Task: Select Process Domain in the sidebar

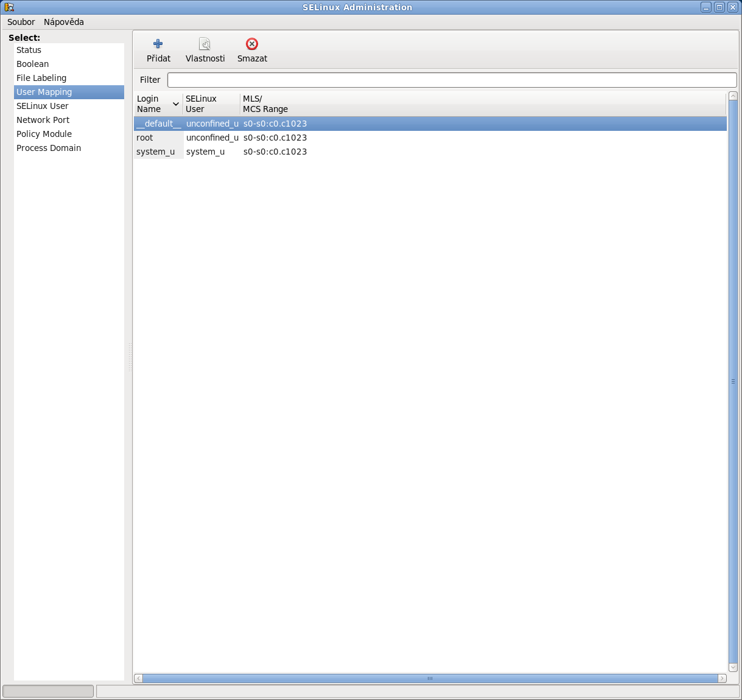Action: tap(69, 148)
